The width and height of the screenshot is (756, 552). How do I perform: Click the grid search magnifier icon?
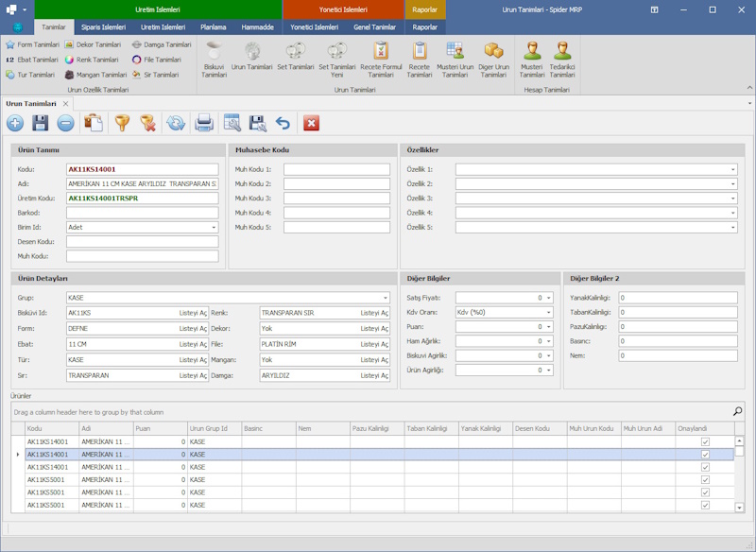232,123
